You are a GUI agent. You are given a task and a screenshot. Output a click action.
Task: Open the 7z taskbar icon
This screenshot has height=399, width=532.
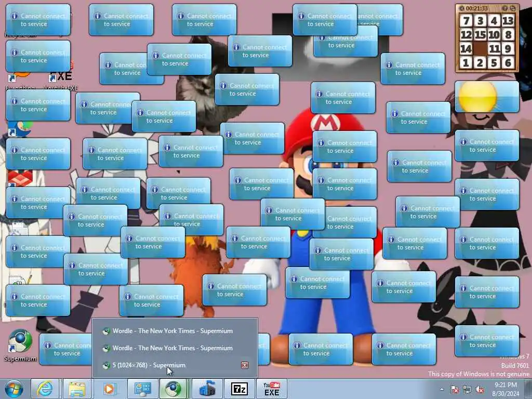(x=239, y=389)
